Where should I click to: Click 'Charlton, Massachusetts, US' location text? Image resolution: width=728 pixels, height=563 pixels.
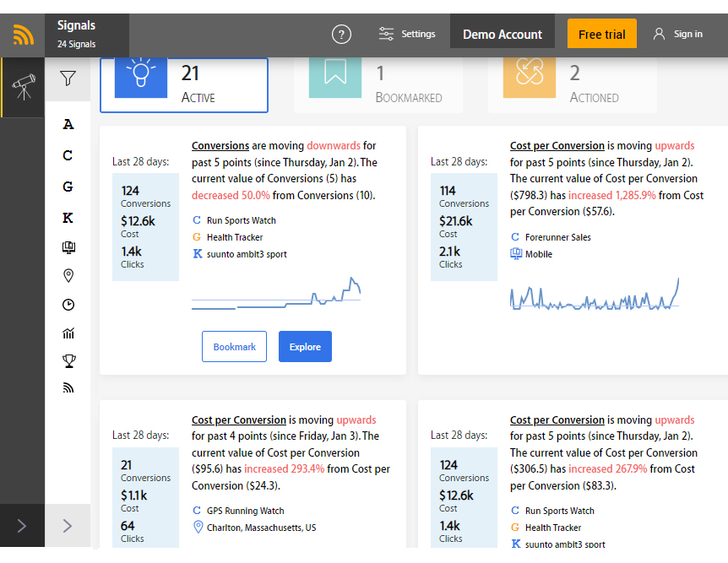click(261, 528)
